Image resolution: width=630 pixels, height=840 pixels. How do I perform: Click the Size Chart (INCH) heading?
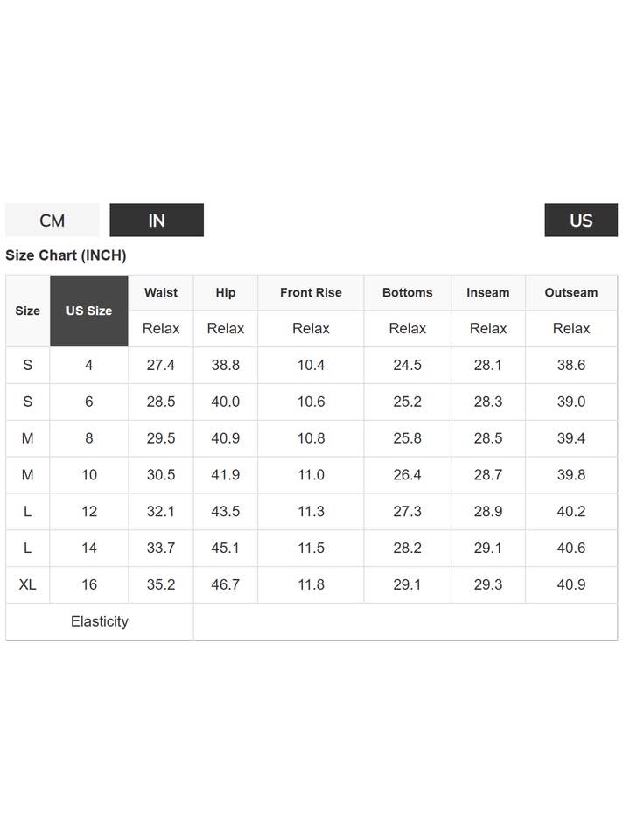pyautogui.click(x=66, y=255)
